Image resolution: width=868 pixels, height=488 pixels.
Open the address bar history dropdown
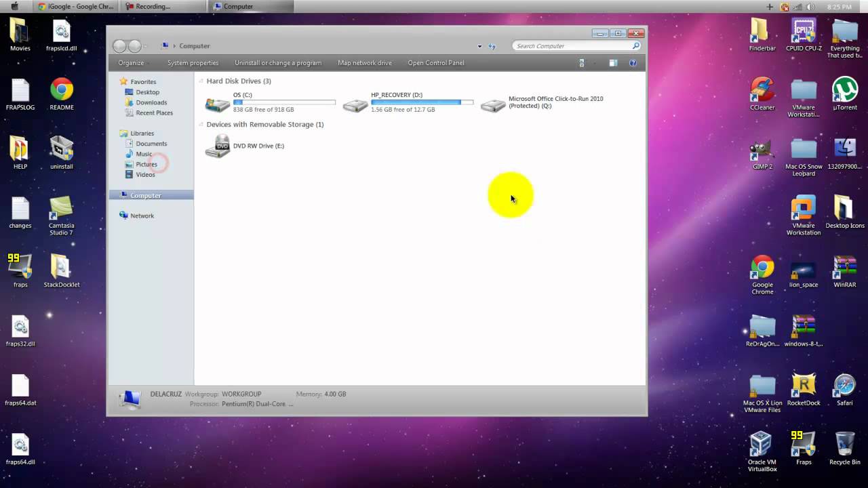click(x=479, y=46)
